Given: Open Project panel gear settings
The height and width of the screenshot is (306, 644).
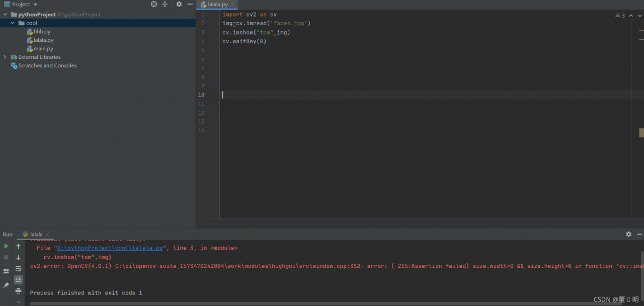Looking at the screenshot, I should pos(179,4).
